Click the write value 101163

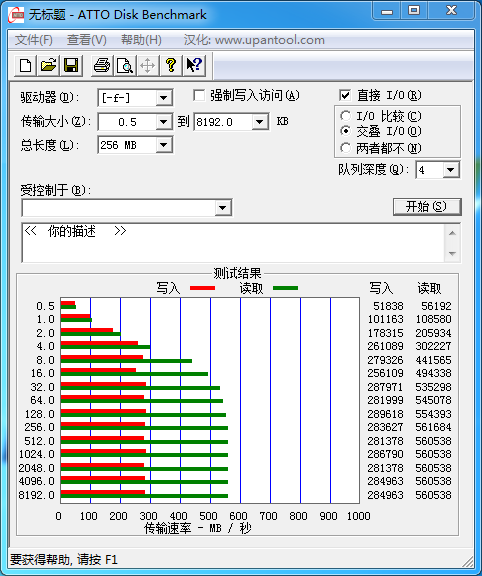click(x=385, y=319)
